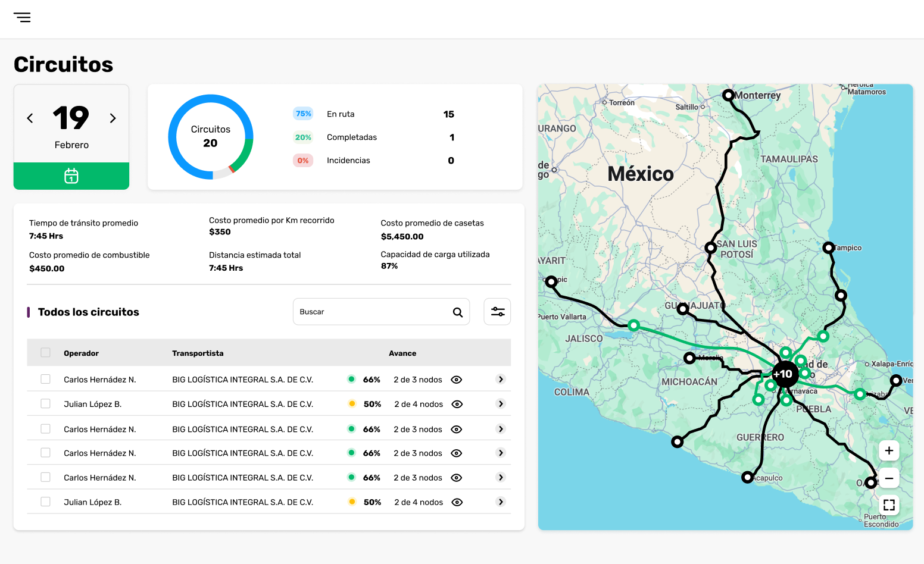
Task: Click the Tiempo de tránsito promedio value 7:45 Hrs
Action: click(x=46, y=236)
